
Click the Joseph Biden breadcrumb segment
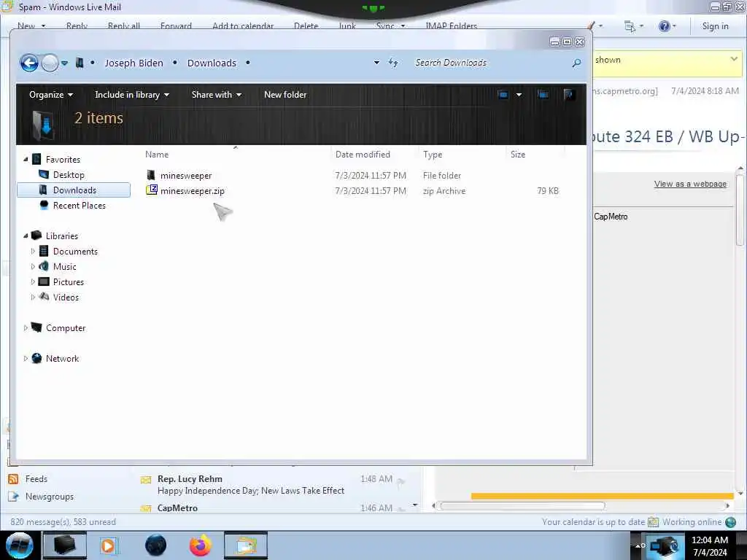[x=134, y=63]
